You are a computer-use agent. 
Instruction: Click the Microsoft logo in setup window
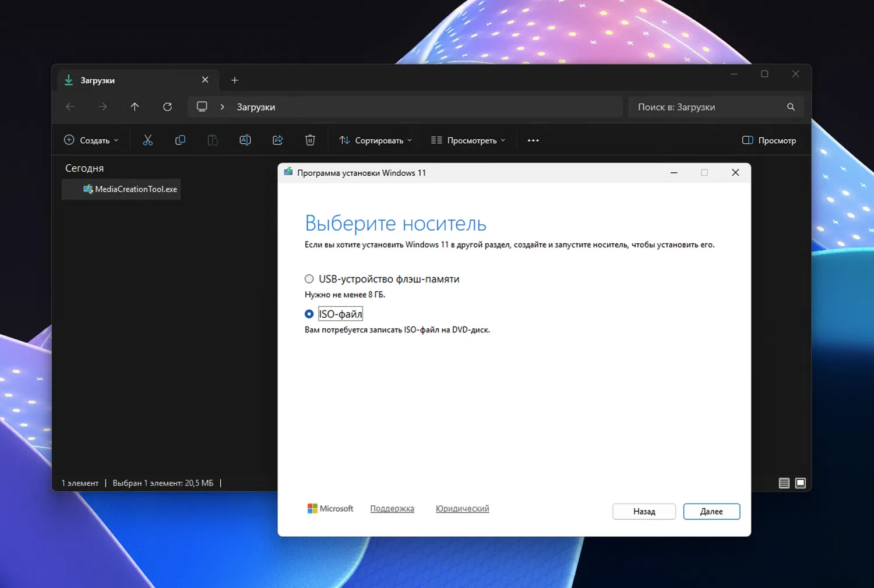330,508
